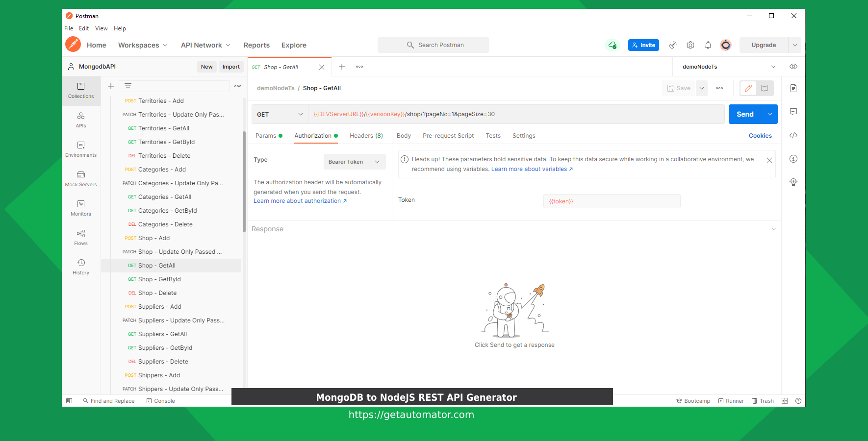Image resolution: width=868 pixels, height=441 pixels.
Task: Open the View menu
Action: [x=101, y=28]
